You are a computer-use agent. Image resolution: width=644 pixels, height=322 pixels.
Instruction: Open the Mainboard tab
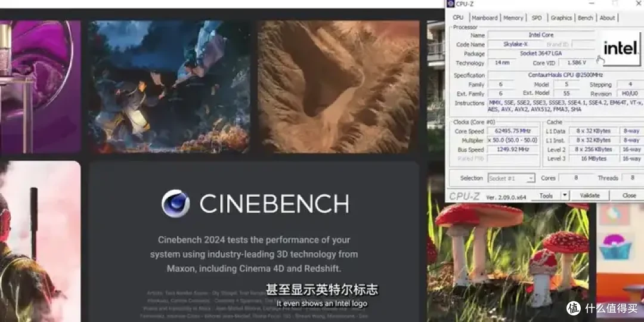485,18
